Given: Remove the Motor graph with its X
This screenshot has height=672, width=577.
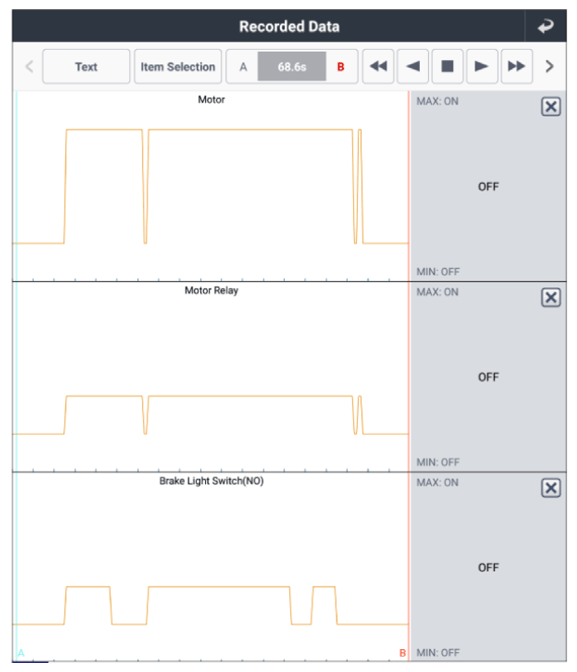Looking at the screenshot, I should (x=551, y=106).
